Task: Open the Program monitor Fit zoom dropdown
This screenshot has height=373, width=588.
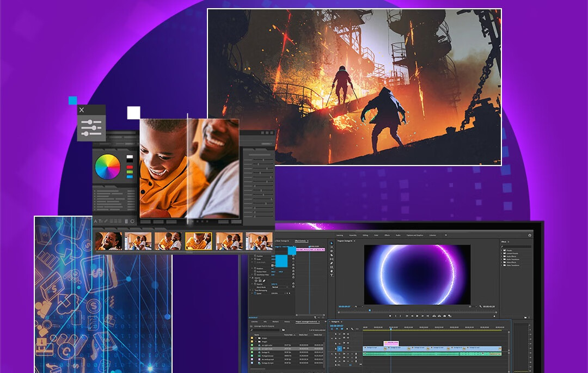Action: 359,307
